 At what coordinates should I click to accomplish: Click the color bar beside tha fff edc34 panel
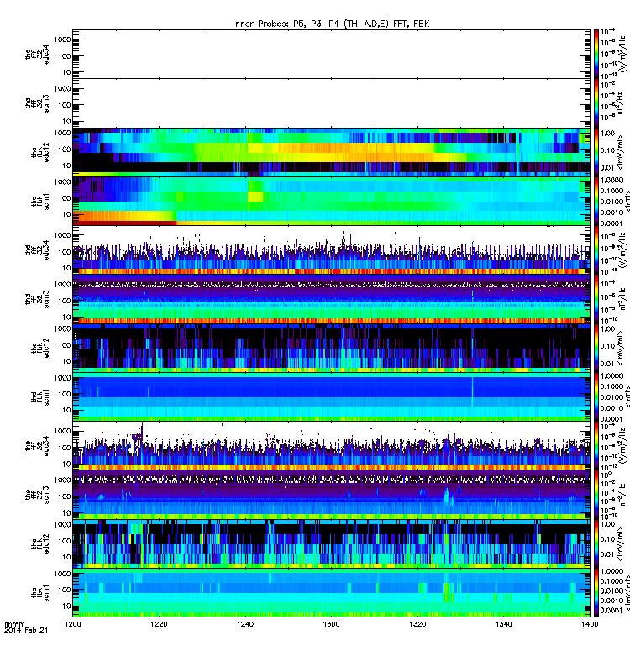(596, 54)
